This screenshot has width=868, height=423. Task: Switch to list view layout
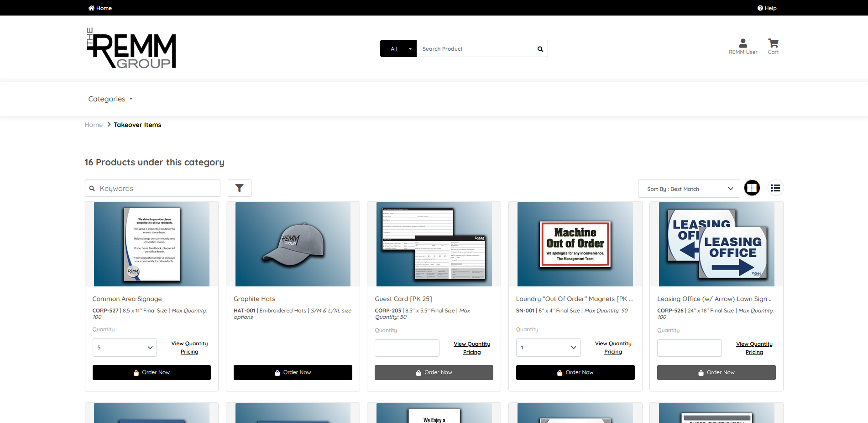[775, 188]
